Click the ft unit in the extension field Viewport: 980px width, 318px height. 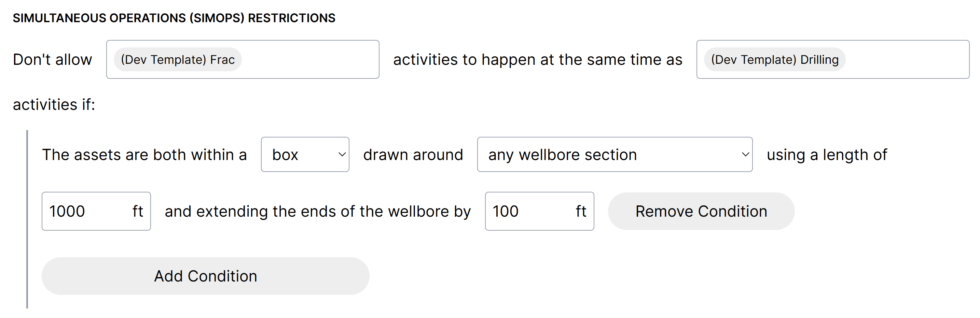click(x=581, y=211)
